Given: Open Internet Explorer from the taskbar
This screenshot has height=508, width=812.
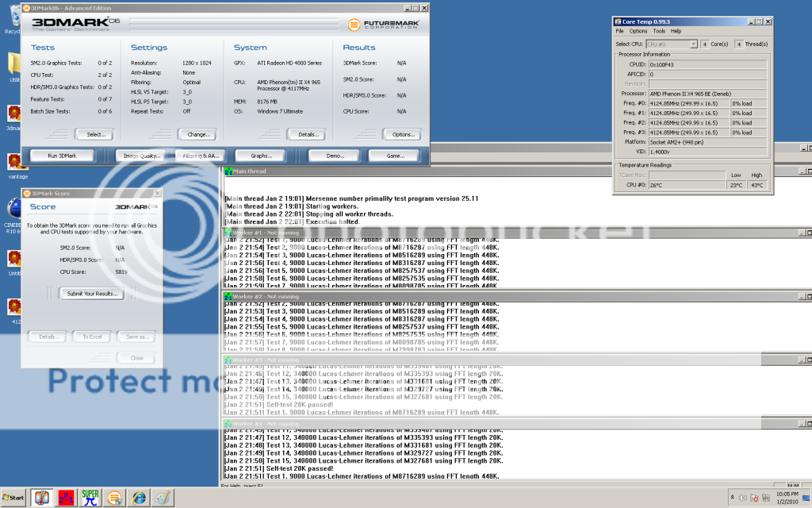Looking at the screenshot, I should tap(137, 498).
